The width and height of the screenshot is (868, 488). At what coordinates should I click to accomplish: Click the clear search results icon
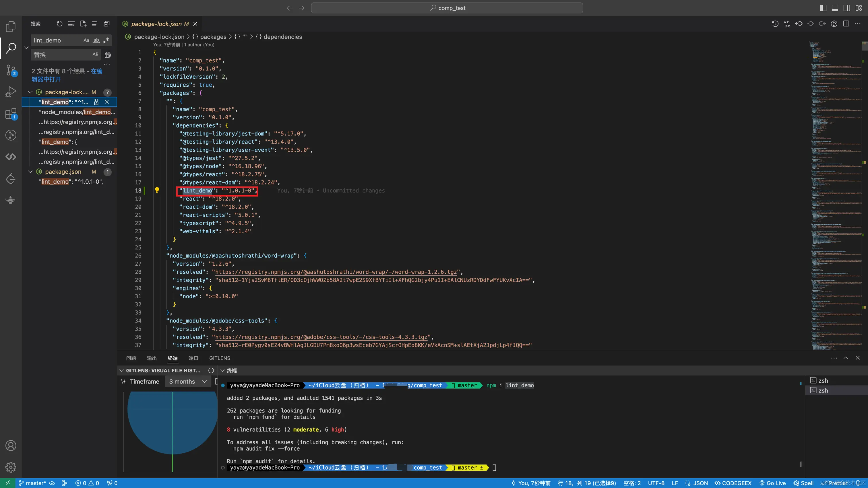click(x=71, y=24)
